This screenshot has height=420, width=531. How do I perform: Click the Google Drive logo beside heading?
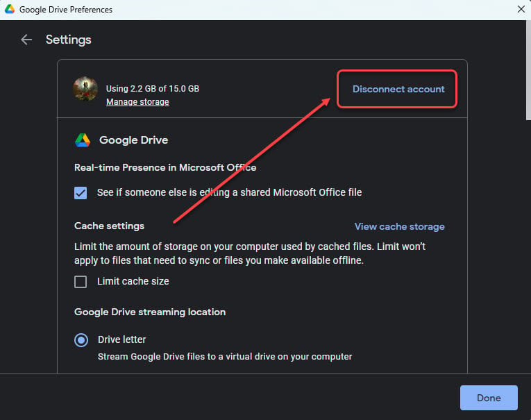pyautogui.click(x=83, y=140)
